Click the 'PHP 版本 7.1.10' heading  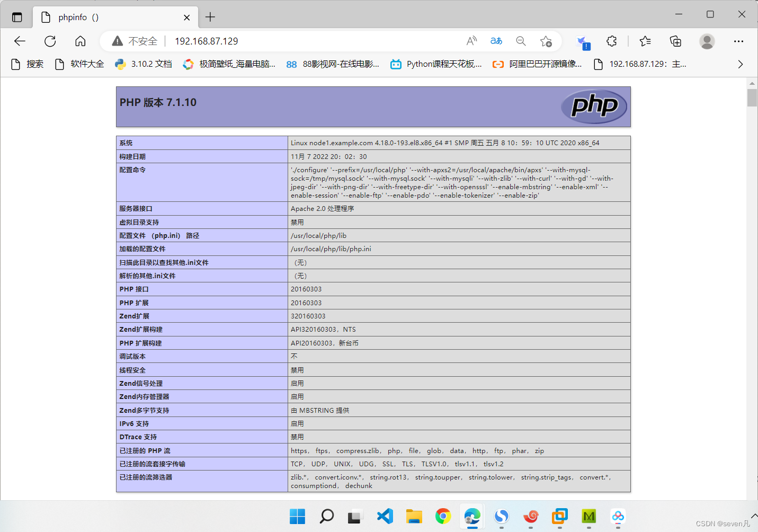pyautogui.click(x=158, y=102)
